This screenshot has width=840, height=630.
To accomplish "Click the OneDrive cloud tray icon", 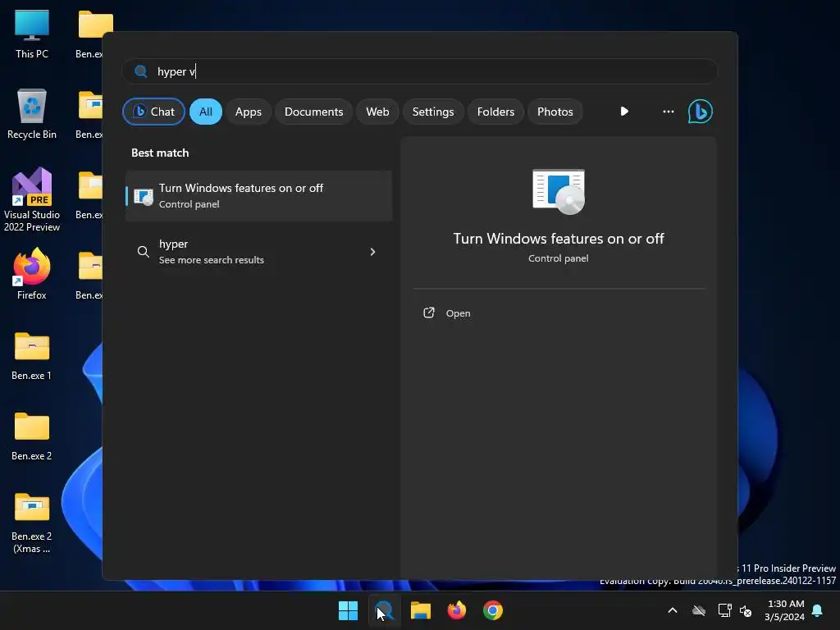I will (699, 610).
